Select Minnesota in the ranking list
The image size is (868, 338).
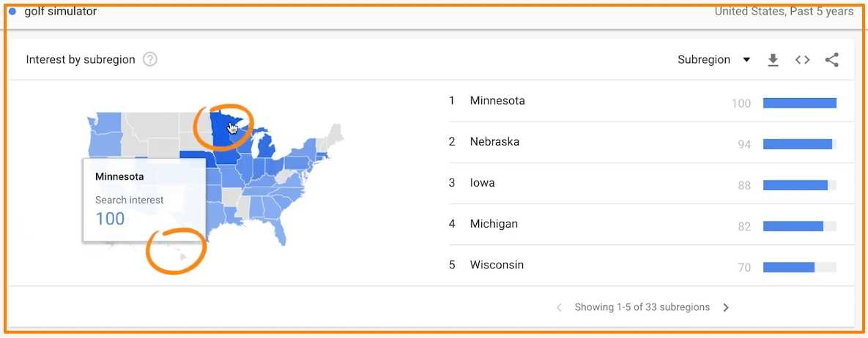pos(497,101)
